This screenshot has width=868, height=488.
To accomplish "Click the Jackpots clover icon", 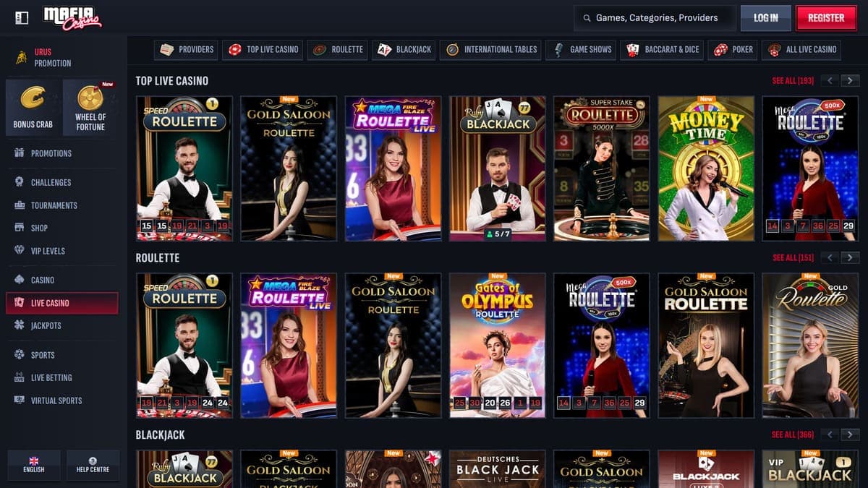I will tap(20, 325).
